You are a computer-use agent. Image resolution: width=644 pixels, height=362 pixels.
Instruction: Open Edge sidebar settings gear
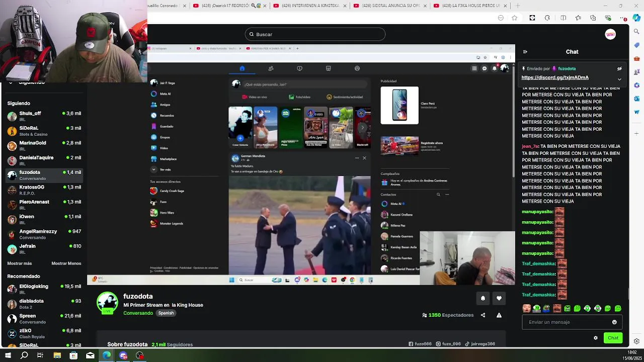pos(636,341)
